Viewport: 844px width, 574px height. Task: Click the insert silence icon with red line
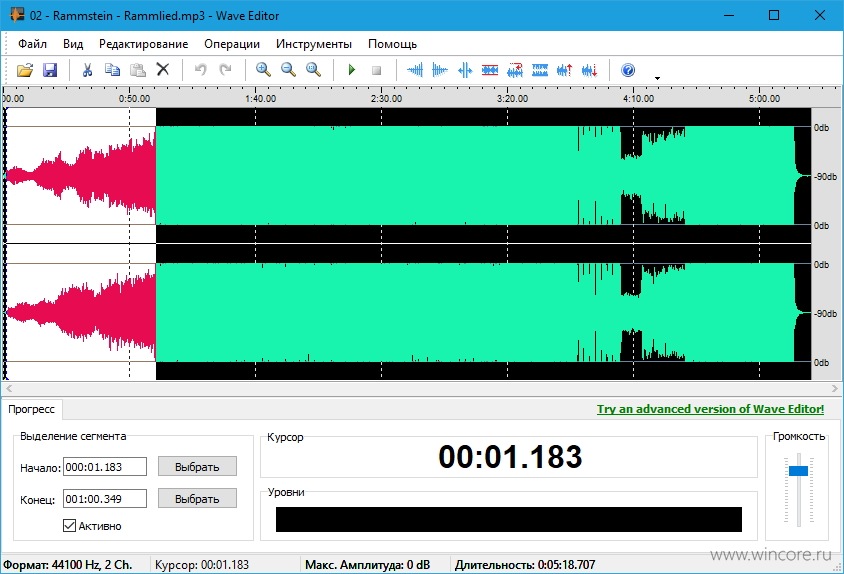[x=490, y=70]
